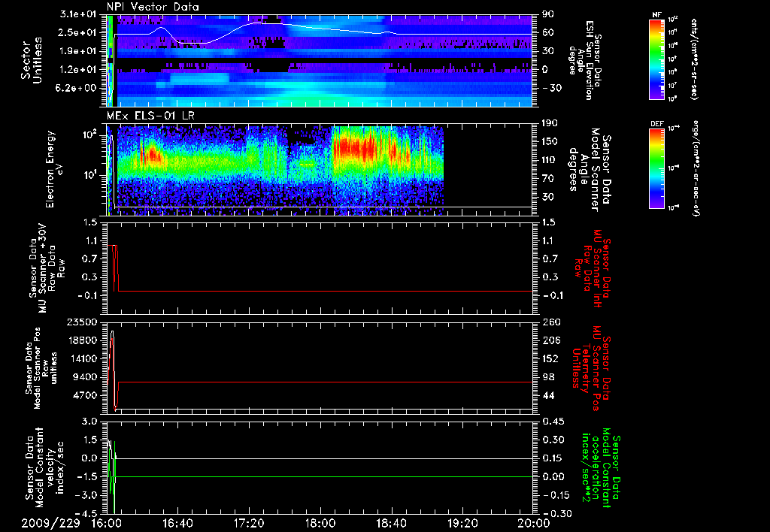Click the "DEF" color bar label
The height and width of the screenshot is (532, 770).
click(657, 124)
